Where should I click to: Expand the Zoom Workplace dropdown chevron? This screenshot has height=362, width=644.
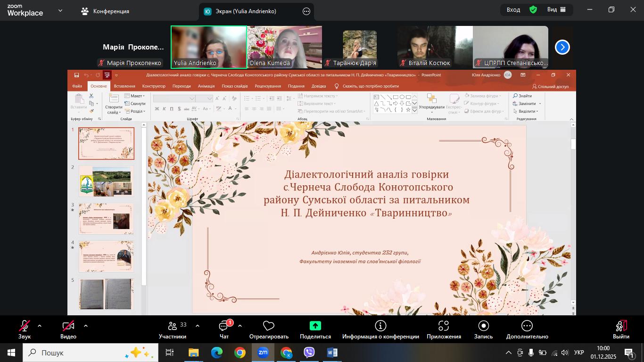pos(60,10)
